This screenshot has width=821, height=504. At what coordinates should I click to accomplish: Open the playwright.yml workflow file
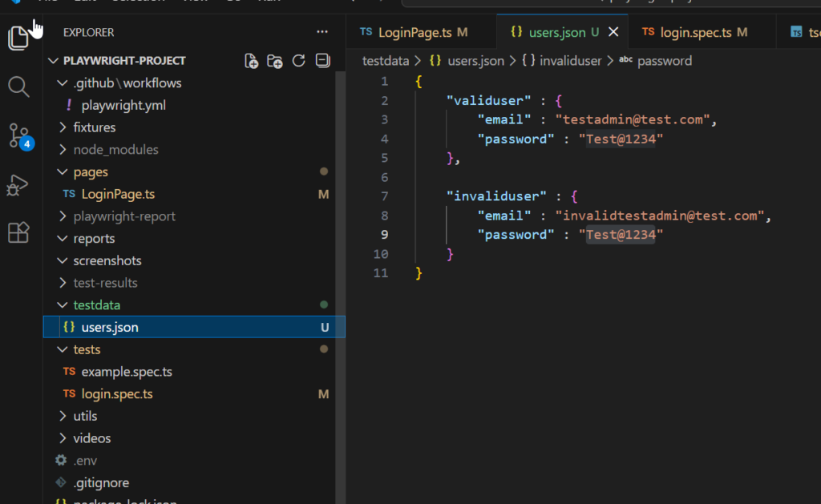(123, 105)
